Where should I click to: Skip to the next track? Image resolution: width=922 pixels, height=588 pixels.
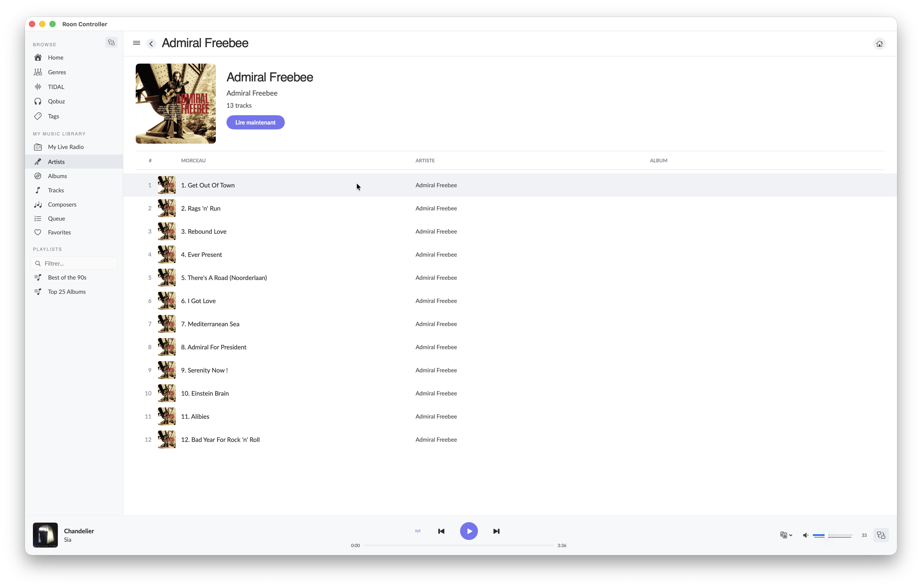pyautogui.click(x=496, y=531)
